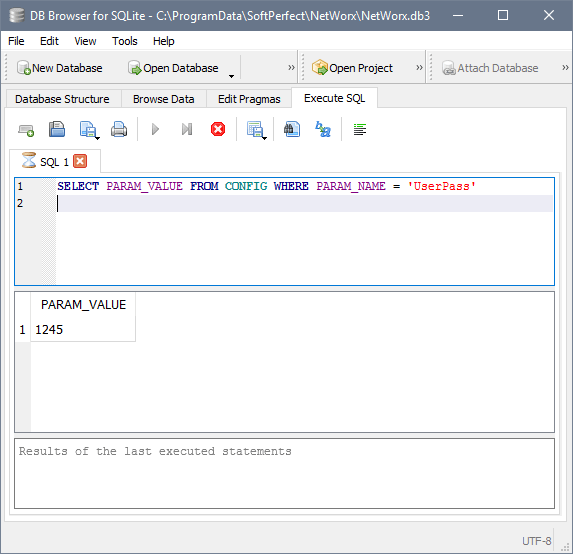573x554 pixels.
Task: Click the Print icon in SQL toolbar
Action: click(119, 129)
